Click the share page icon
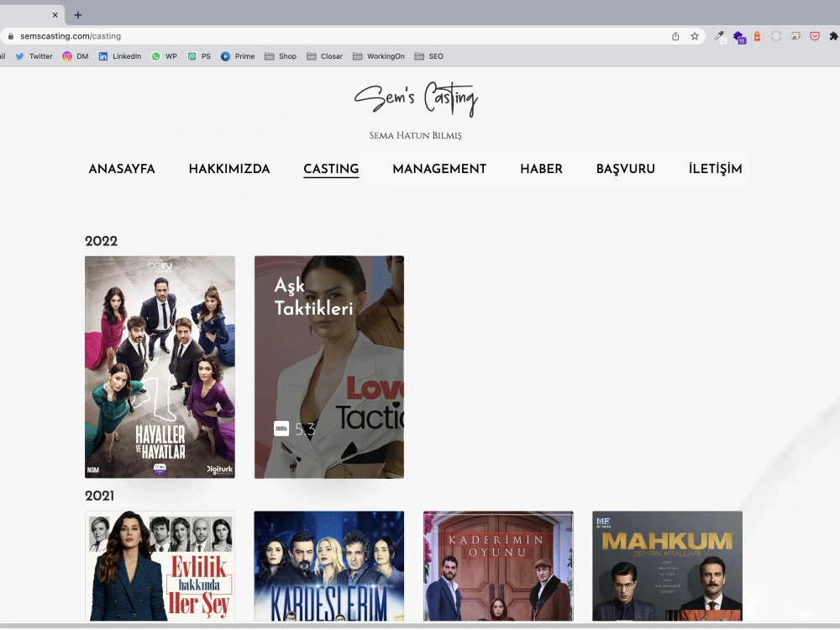Screen dimensions: 840x630 (675, 36)
